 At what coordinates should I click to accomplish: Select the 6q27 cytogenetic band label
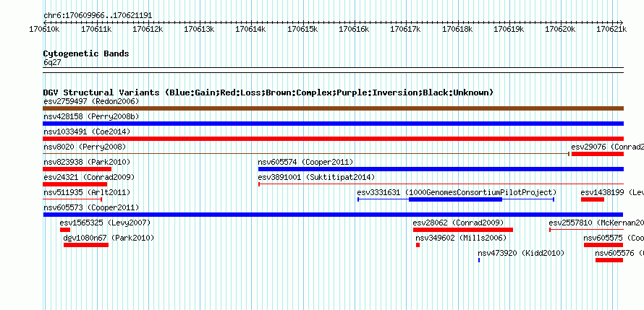[x=52, y=63]
